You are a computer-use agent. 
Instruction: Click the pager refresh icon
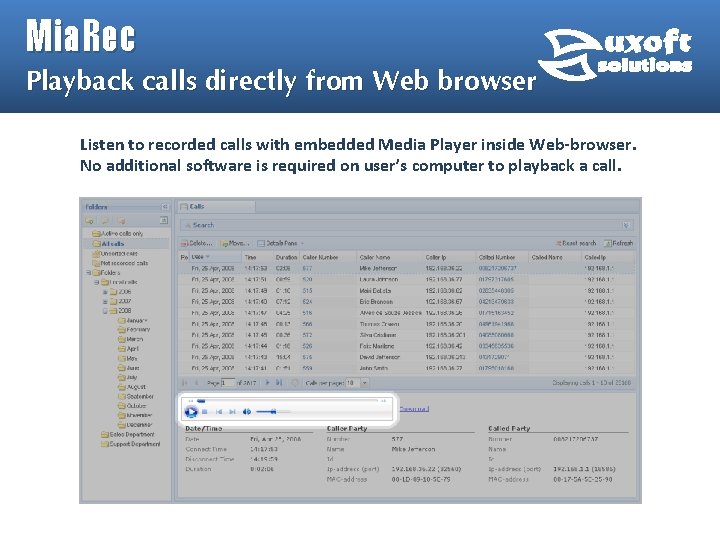coord(295,382)
